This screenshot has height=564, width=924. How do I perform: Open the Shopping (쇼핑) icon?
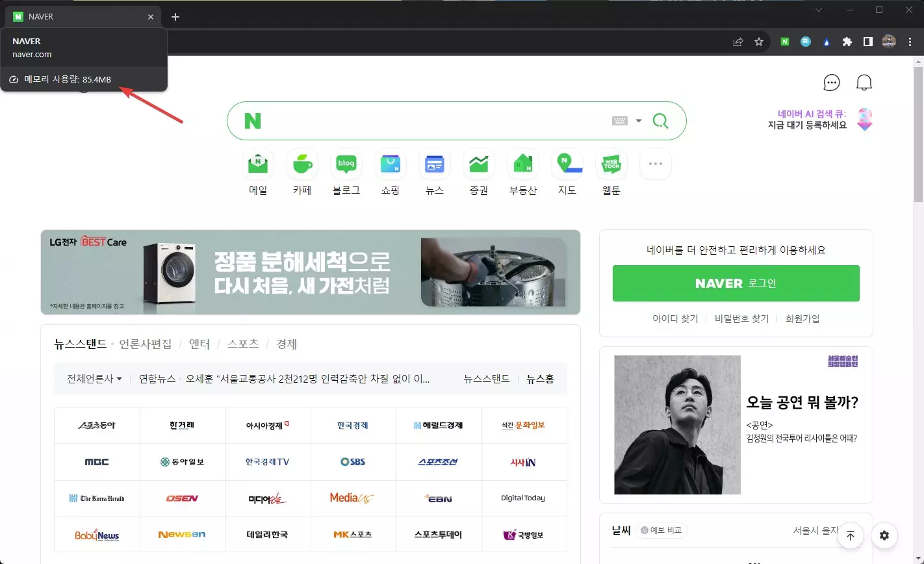[391, 164]
